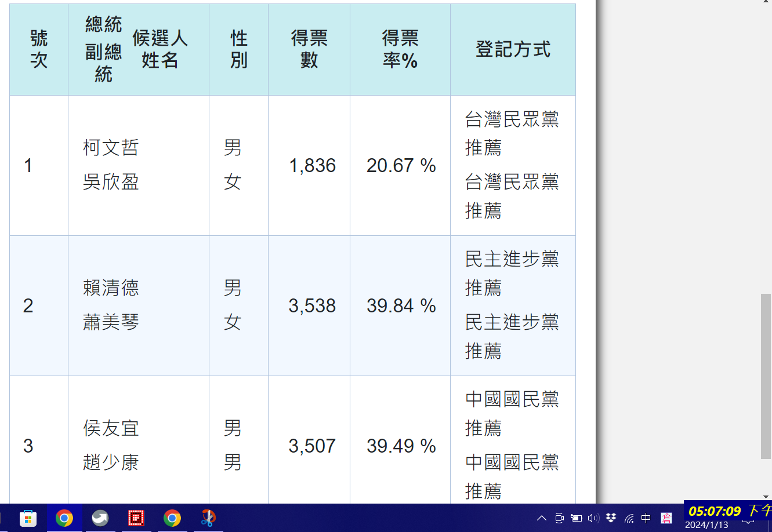Select the name 侯友宜
The image size is (772, 532).
(x=111, y=428)
